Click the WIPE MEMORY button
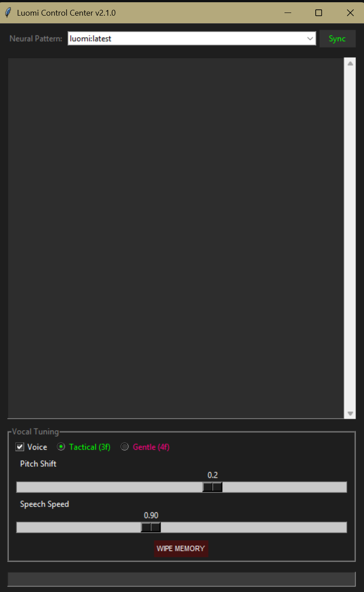The height and width of the screenshot is (592, 364). [x=181, y=549]
